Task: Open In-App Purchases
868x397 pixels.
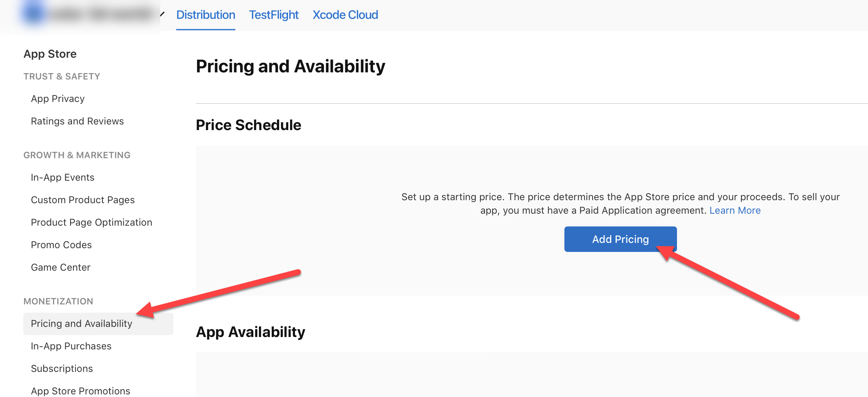Action: click(71, 346)
